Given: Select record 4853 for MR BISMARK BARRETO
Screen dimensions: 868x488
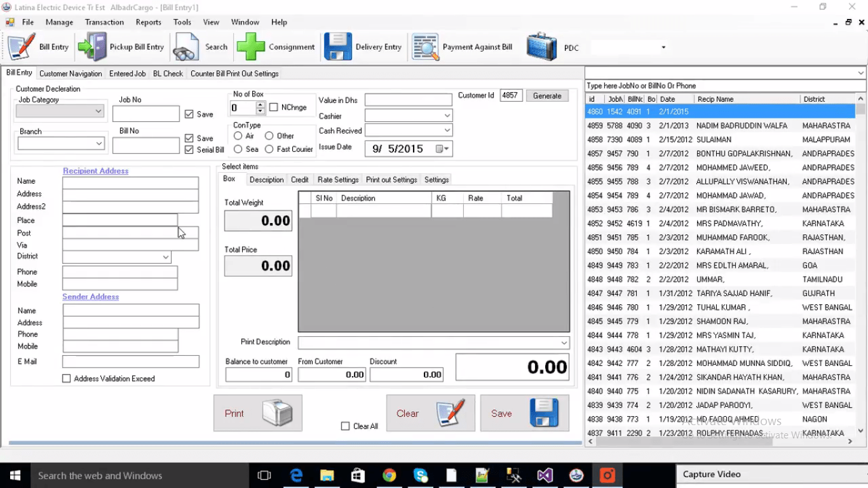Looking at the screenshot, I should [699, 209].
